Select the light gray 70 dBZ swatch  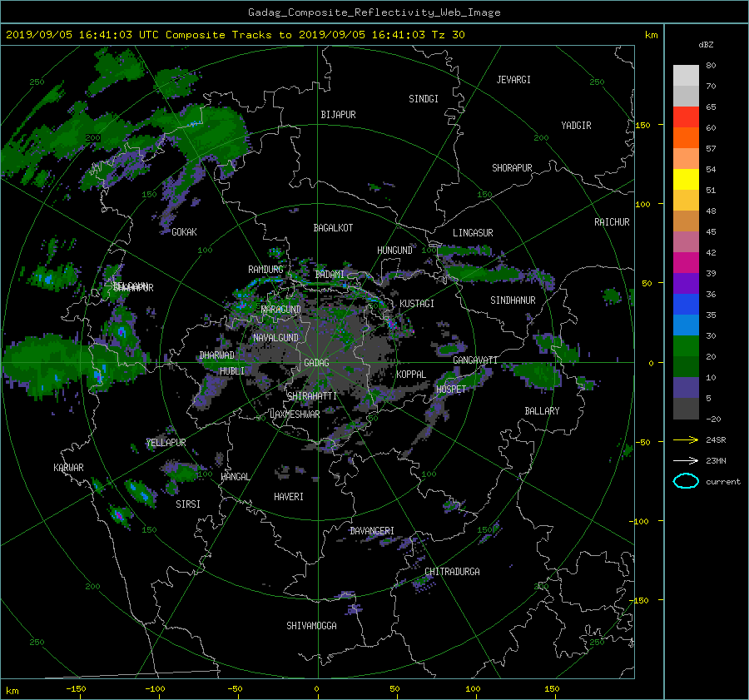point(686,76)
